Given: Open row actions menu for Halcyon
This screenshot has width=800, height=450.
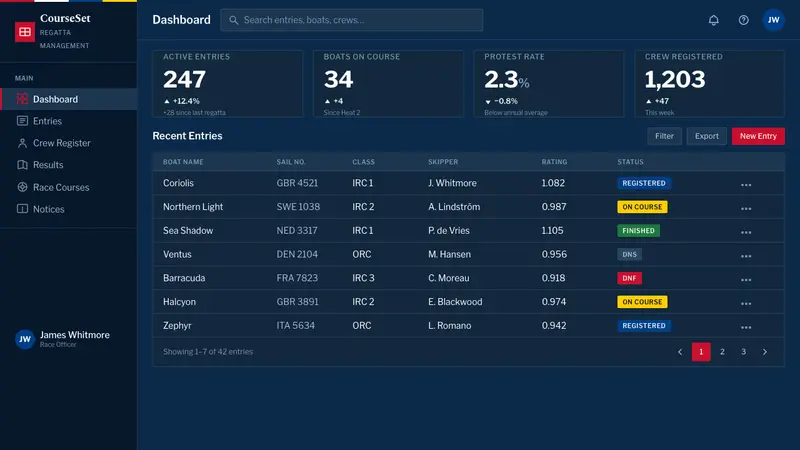Looking at the screenshot, I should coord(746,304).
